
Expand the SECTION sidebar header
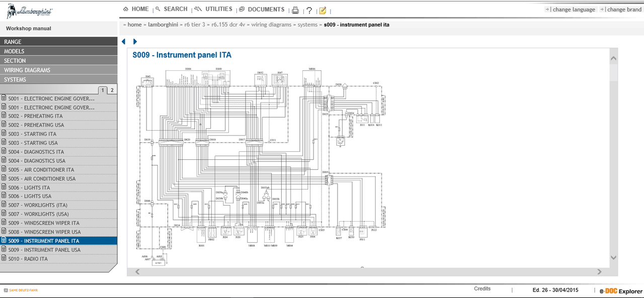pos(59,61)
